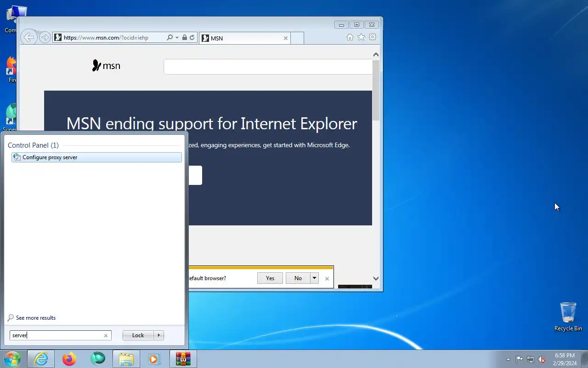The image size is (588, 368).
Task: Launch Firefox from the taskbar
Action: point(69,359)
